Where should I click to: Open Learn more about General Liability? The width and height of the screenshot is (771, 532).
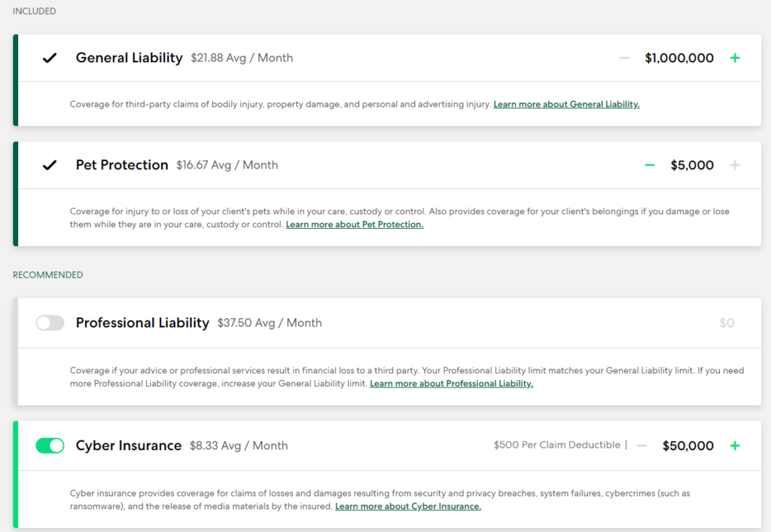(x=566, y=104)
